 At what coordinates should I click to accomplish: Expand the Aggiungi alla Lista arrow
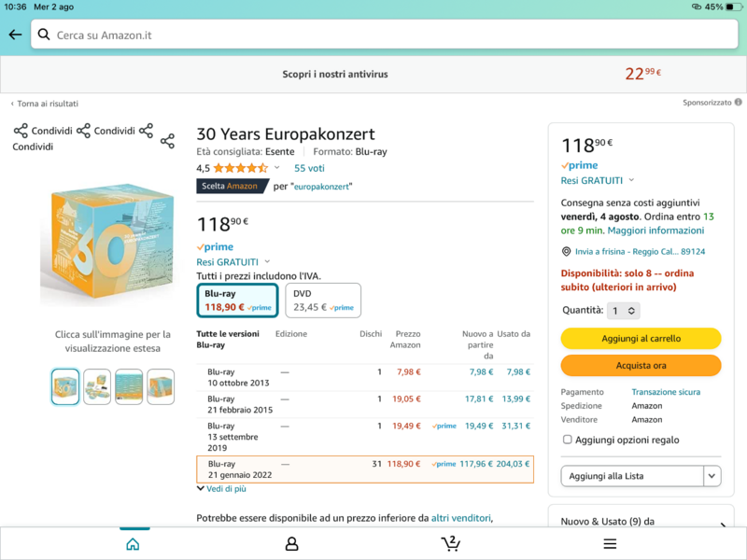[712, 476]
